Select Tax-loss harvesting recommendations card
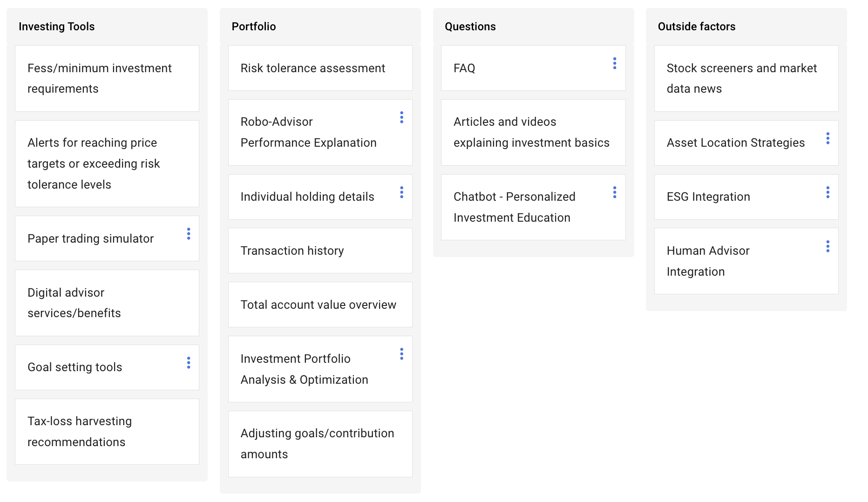868x502 pixels. [107, 432]
